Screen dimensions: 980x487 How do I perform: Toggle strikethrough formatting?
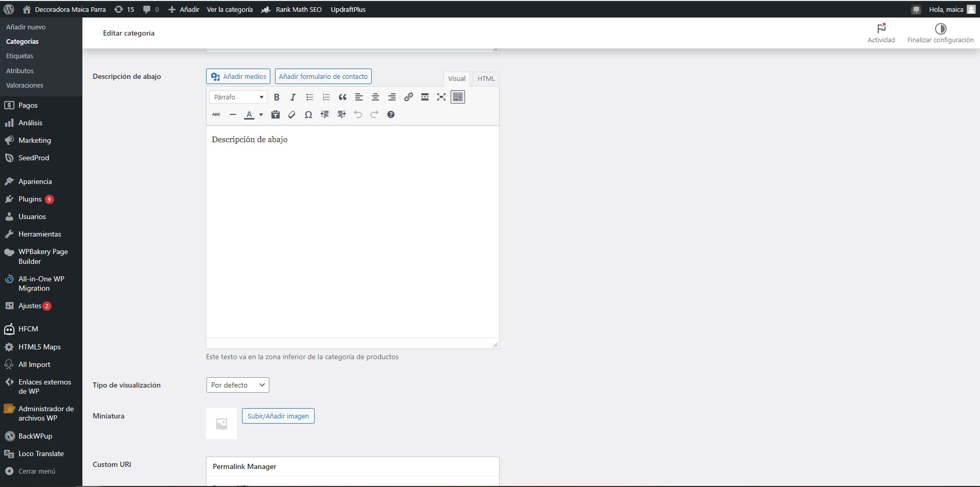[216, 114]
